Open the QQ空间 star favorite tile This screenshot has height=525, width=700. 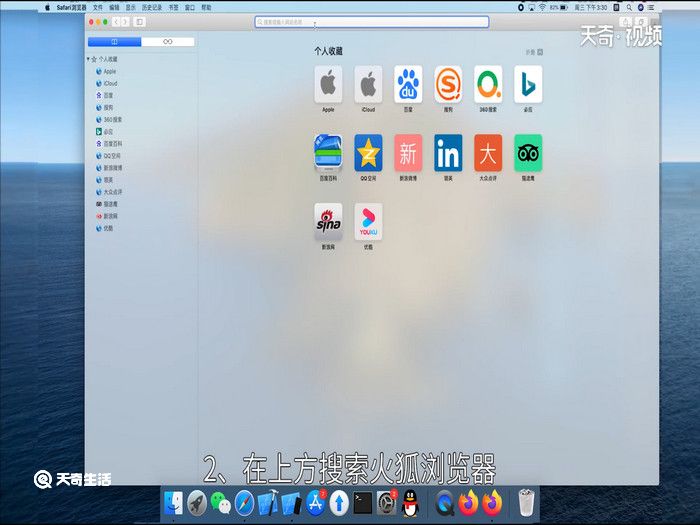click(368, 153)
